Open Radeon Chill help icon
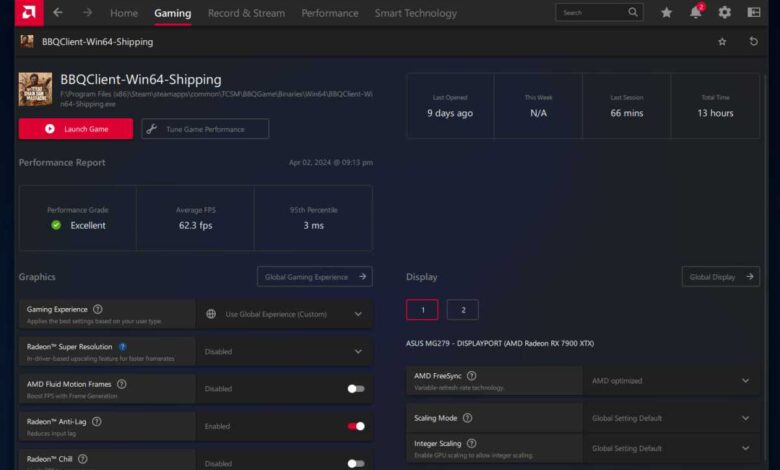The height and width of the screenshot is (470, 780). [x=83, y=459]
